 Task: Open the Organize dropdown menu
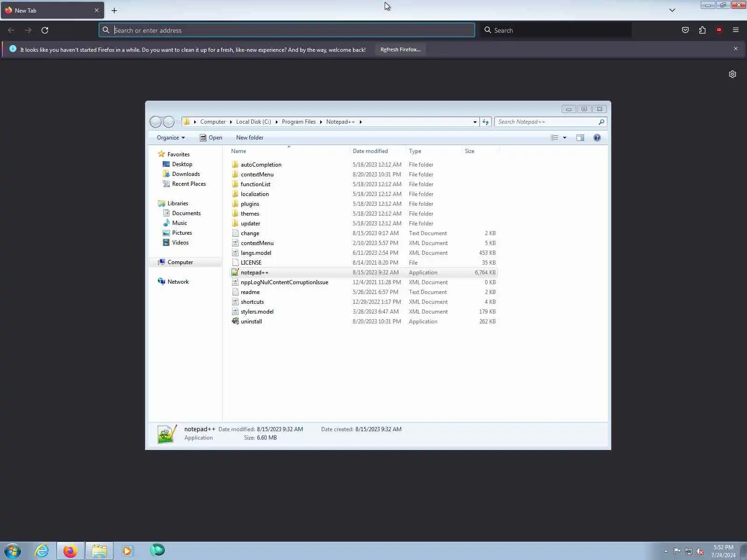(171, 138)
